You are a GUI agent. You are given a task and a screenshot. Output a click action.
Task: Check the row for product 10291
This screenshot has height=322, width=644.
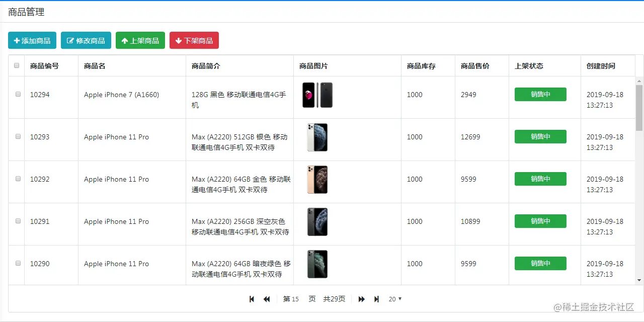[x=18, y=221]
